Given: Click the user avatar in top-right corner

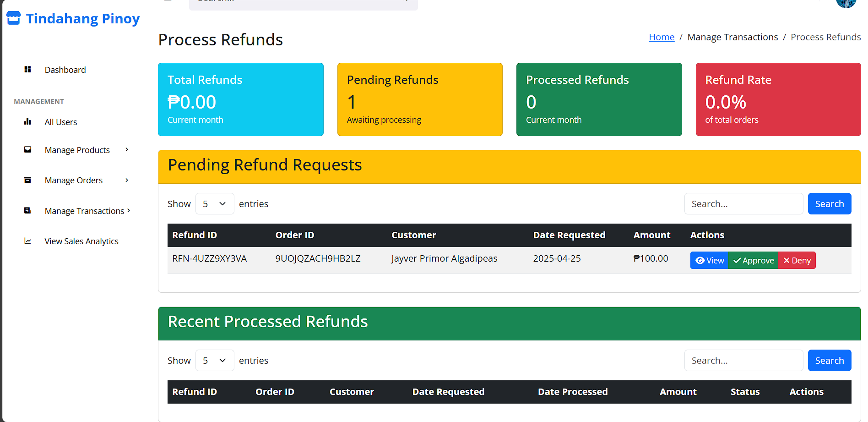Looking at the screenshot, I should (846, 3).
